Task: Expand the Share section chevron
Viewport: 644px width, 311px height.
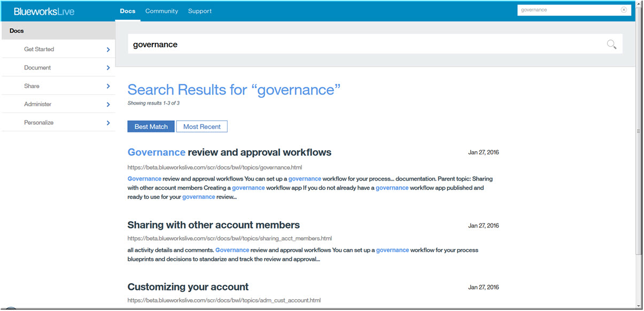Action: point(108,86)
